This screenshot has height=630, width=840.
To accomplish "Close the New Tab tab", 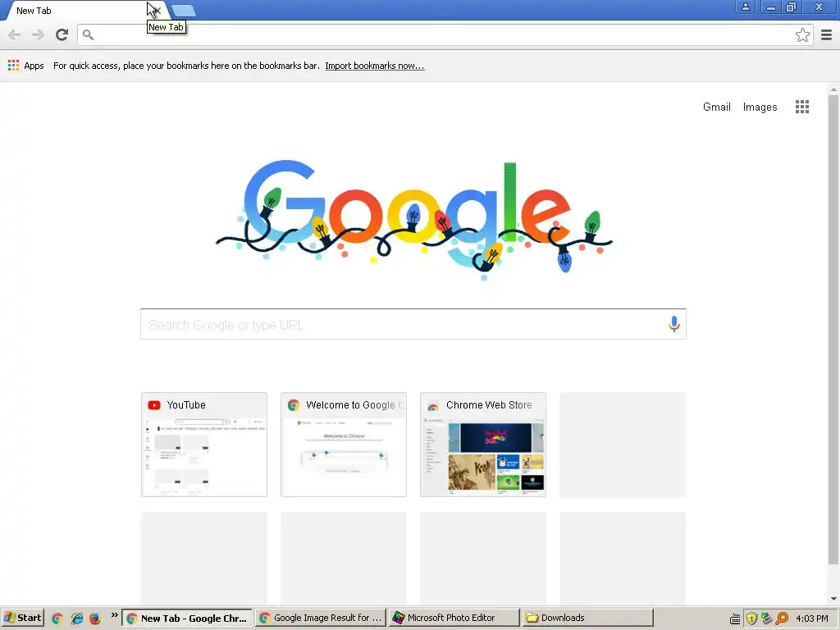I will click(157, 11).
